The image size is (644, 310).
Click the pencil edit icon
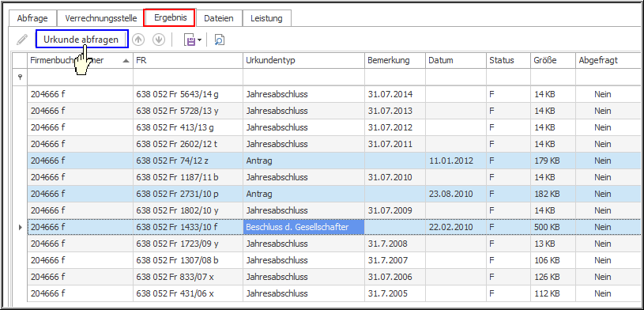[x=22, y=40]
